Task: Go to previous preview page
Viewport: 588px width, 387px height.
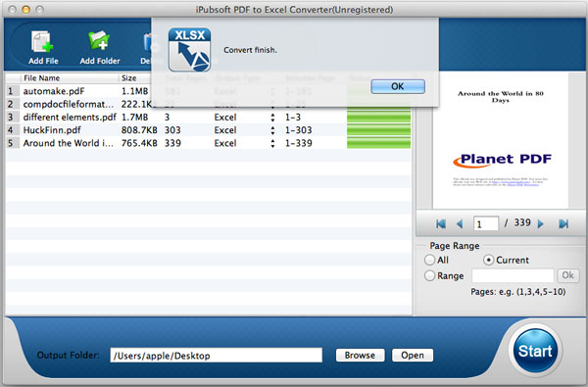Action: tap(460, 224)
